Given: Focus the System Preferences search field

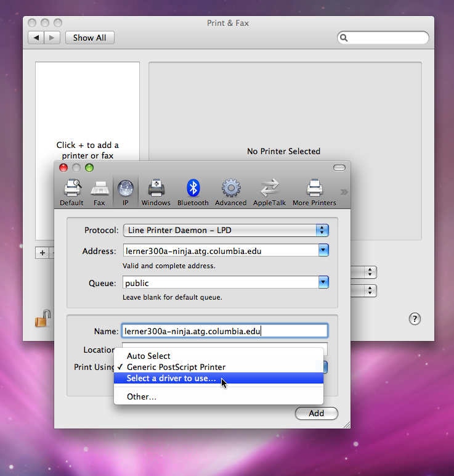Looking at the screenshot, I should pyautogui.click(x=383, y=38).
